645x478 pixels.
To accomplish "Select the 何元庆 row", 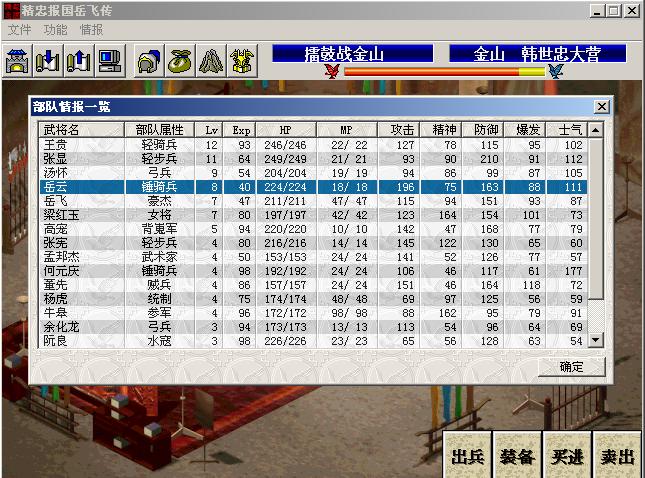I will click(313, 271).
